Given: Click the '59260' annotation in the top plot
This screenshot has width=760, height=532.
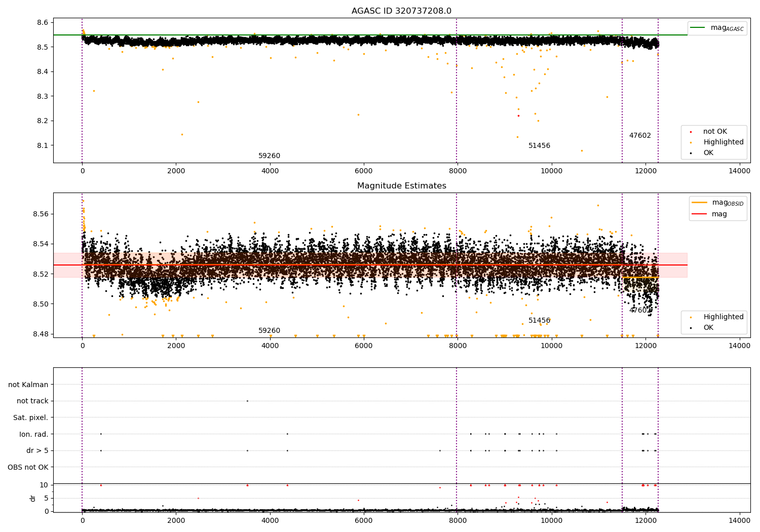Looking at the screenshot, I should tap(269, 156).
